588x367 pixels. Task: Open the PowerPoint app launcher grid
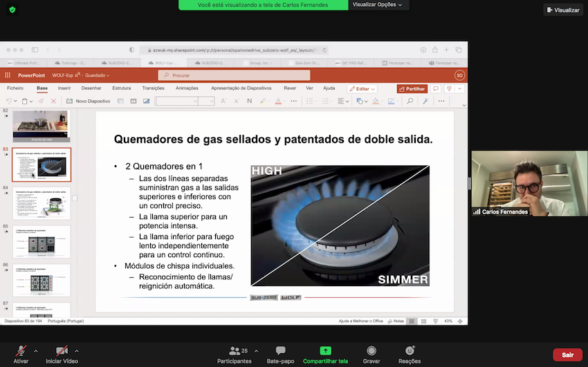[8, 75]
